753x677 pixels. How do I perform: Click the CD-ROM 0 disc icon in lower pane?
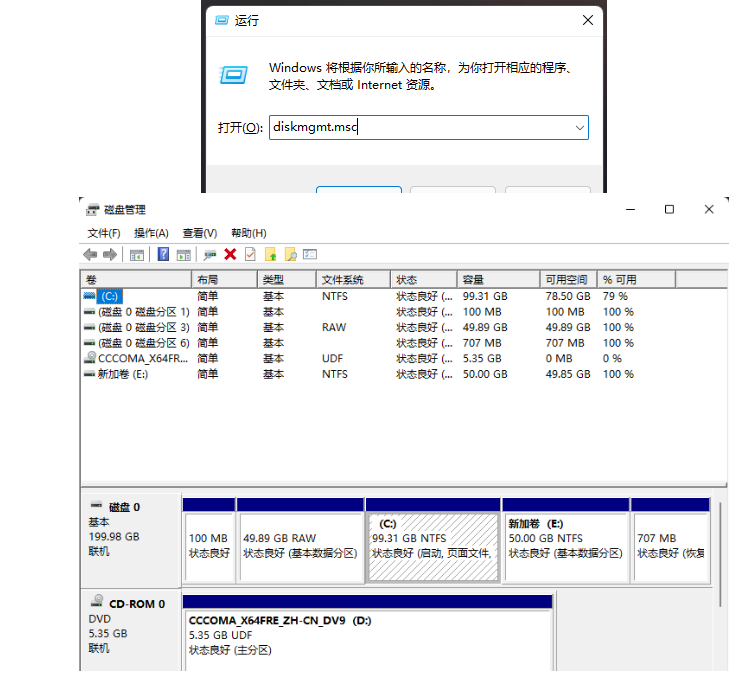[x=97, y=601]
